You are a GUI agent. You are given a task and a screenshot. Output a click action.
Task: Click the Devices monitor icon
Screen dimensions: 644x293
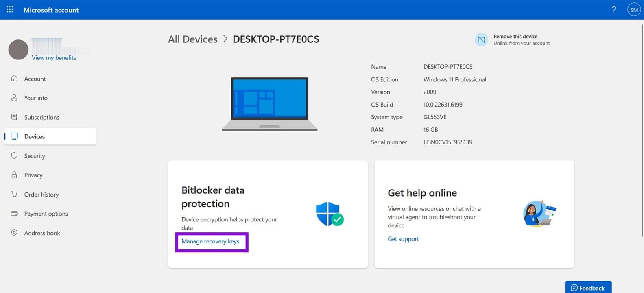coord(14,136)
